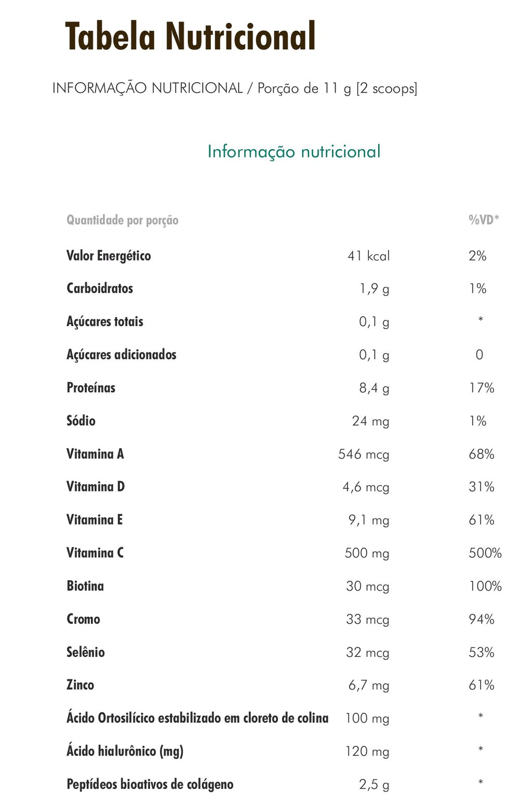This screenshot has width=532, height=808.
Task: Click the Ácido hialurônico (mg) label
Action: [125, 751]
